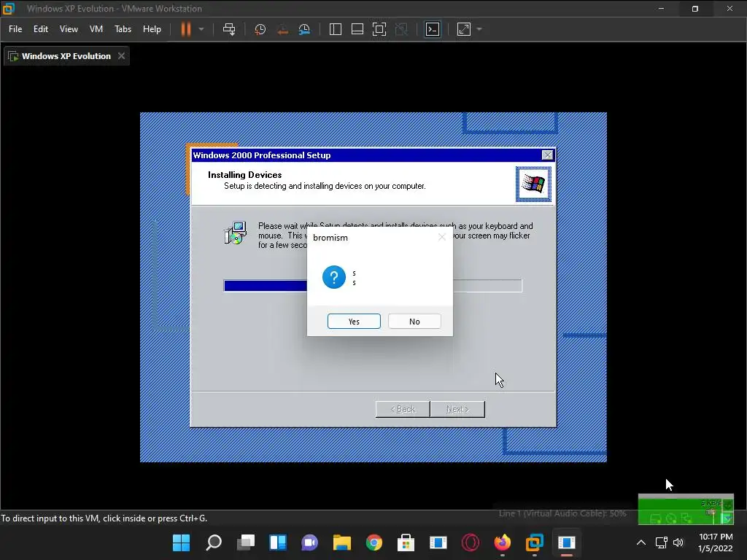747x560 pixels.
Task: Click the VMware Workstation title bar icon
Action: tap(9, 9)
